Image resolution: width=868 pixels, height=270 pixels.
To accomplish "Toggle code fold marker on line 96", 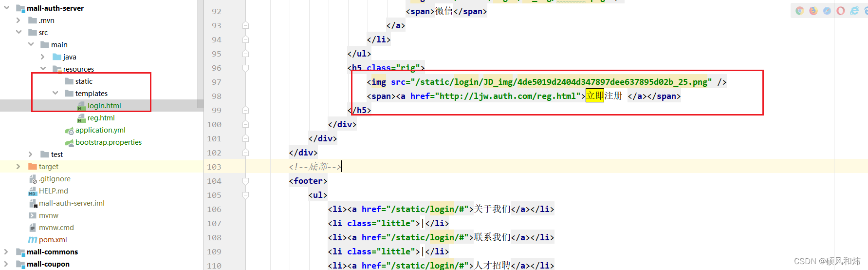I will [246, 68].
